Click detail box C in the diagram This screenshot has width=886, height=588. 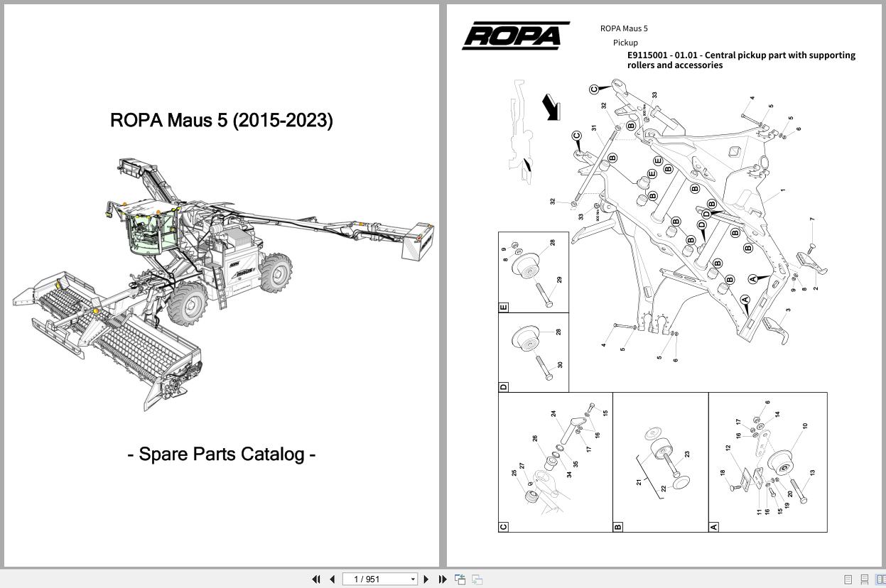point(556,462)
